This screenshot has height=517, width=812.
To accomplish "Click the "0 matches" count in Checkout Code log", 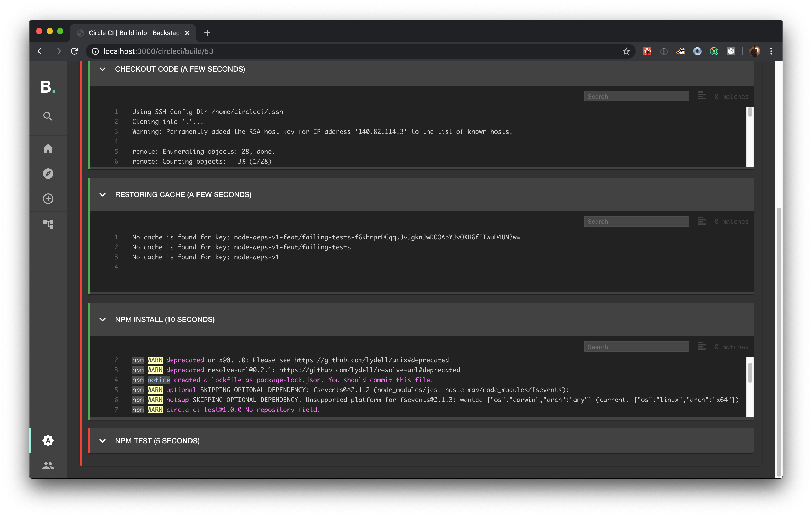I will (x=731, y=96).
